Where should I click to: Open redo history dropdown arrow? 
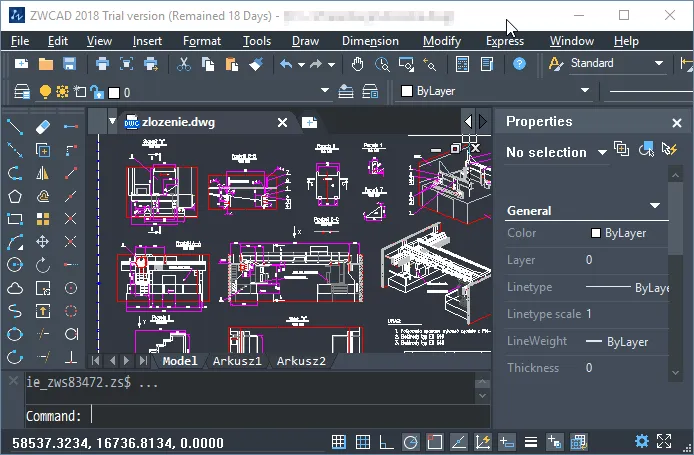coord(331,65)
